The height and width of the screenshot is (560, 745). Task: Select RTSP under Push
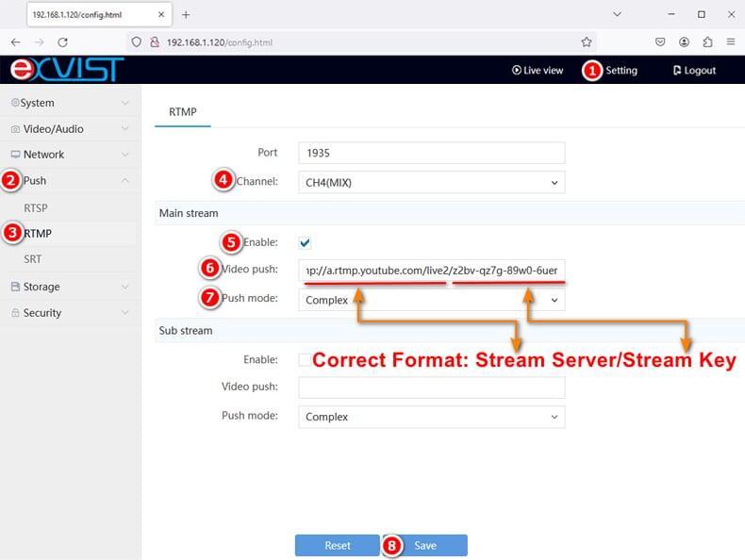[36, 208]
